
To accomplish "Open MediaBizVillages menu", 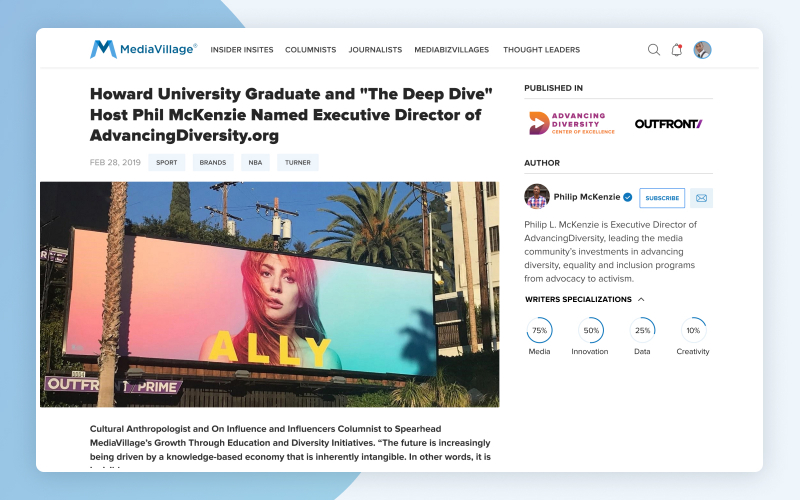I will click(452, 49).
